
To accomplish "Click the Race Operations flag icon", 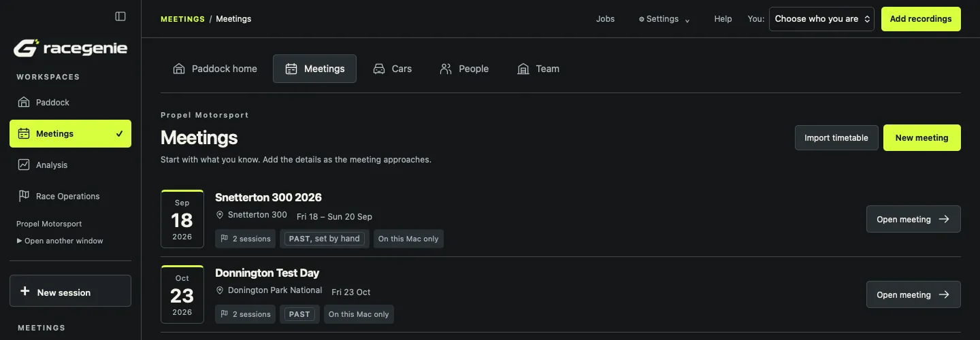I will point(24,197).
